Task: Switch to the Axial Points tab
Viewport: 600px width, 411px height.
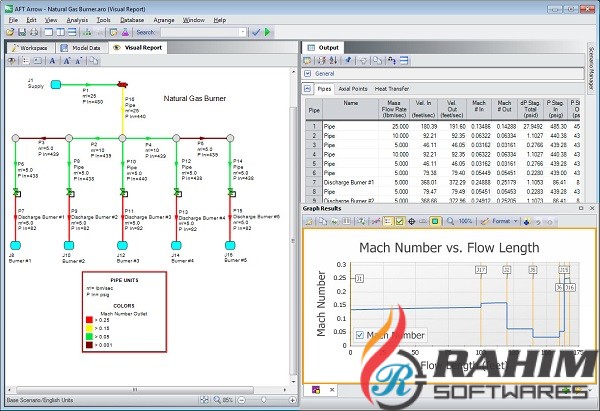Action: tap(352, 89)
